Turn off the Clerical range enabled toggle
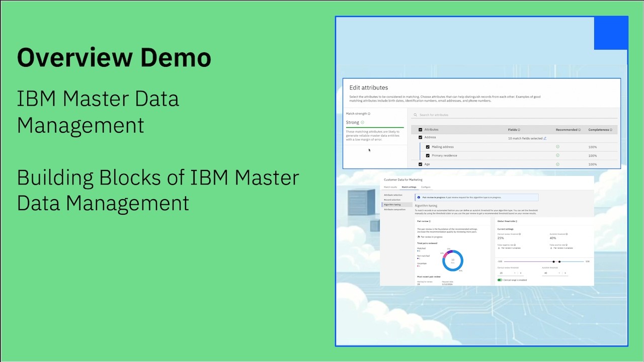The width and height of the screenshot is (644, 362). [500, 280]
